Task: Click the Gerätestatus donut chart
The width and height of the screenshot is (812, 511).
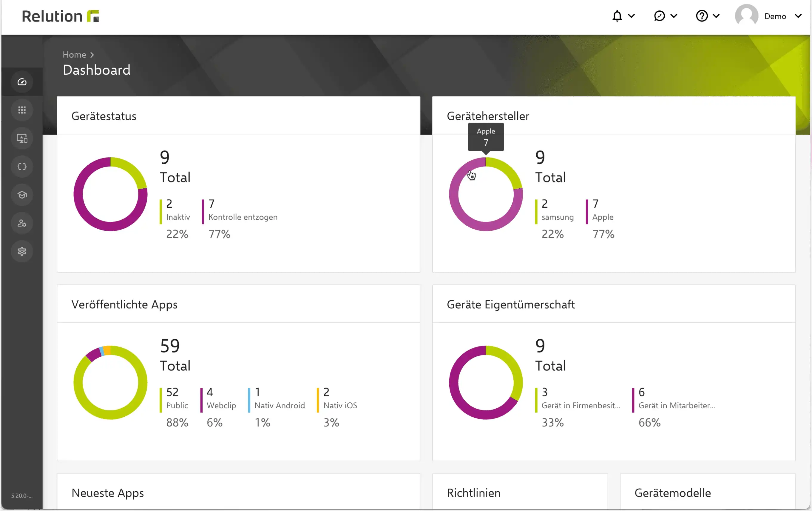Action: [x=110, y=194]
